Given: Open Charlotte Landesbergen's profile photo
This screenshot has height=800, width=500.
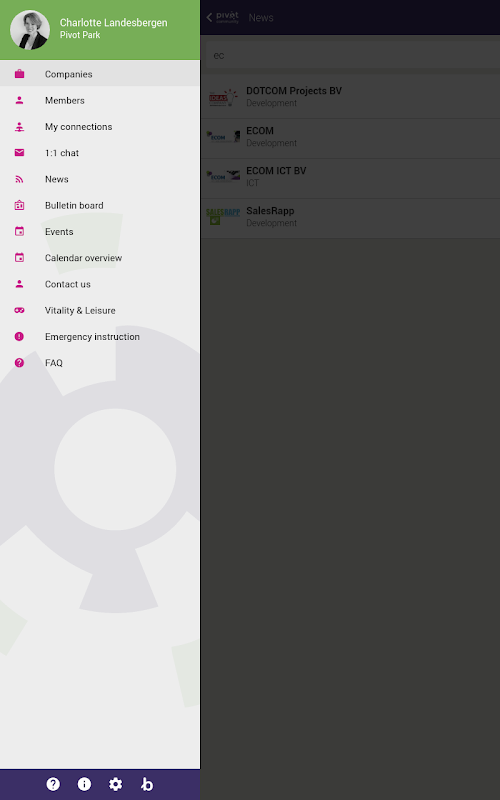Looking at the screenshot, I should click(30, 30).
